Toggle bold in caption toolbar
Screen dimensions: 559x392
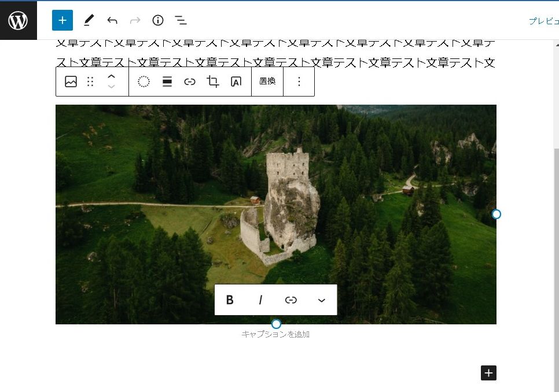click(x=230, y=300)
